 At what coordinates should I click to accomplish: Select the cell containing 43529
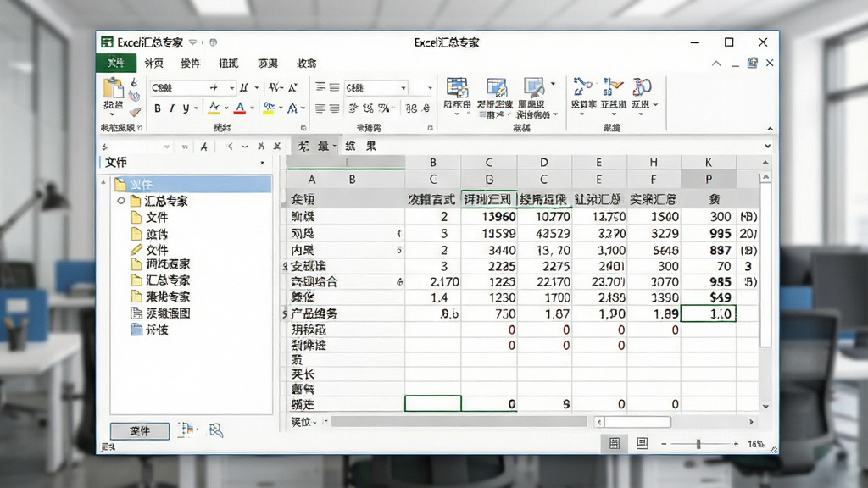(x=544, y=234)
